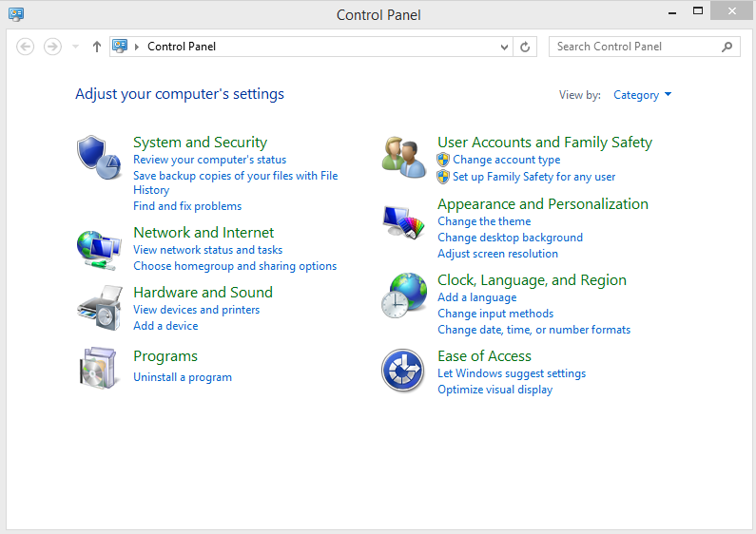Open the Programs disc box icon
756x534 pixels.
click(x=98, y=368)
